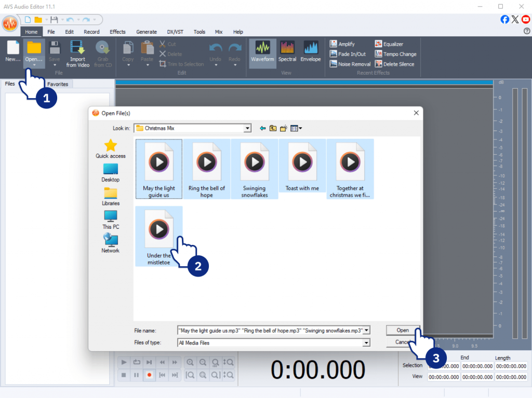Switch to the Favorites panel tab
The width and height of the screenshot is (532, 398).
(58, 84)
